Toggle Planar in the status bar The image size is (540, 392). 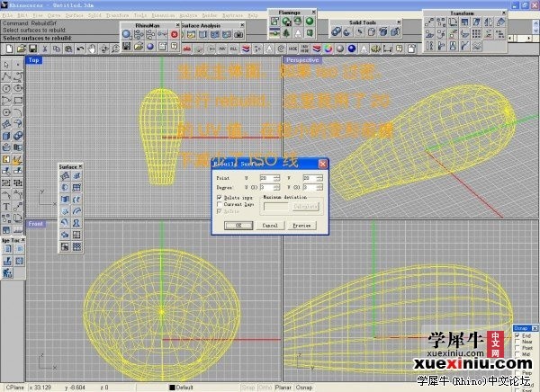coord(283,388)
